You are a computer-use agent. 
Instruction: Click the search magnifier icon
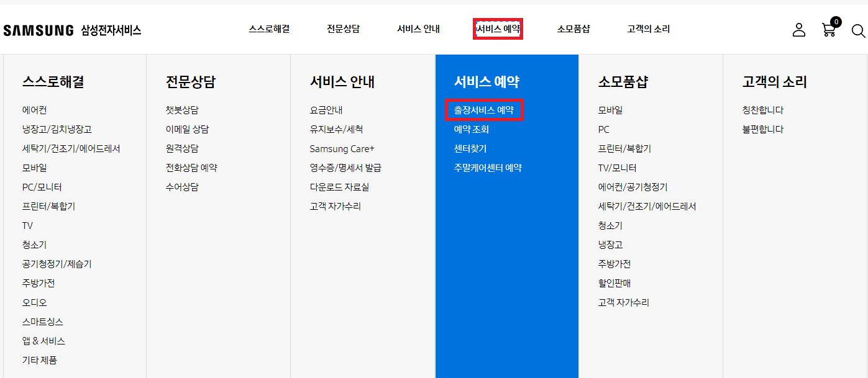pyautogui.click(x=858, y=30)
